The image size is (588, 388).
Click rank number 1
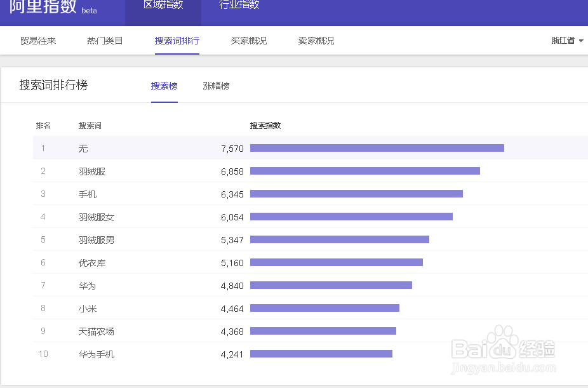43,148
